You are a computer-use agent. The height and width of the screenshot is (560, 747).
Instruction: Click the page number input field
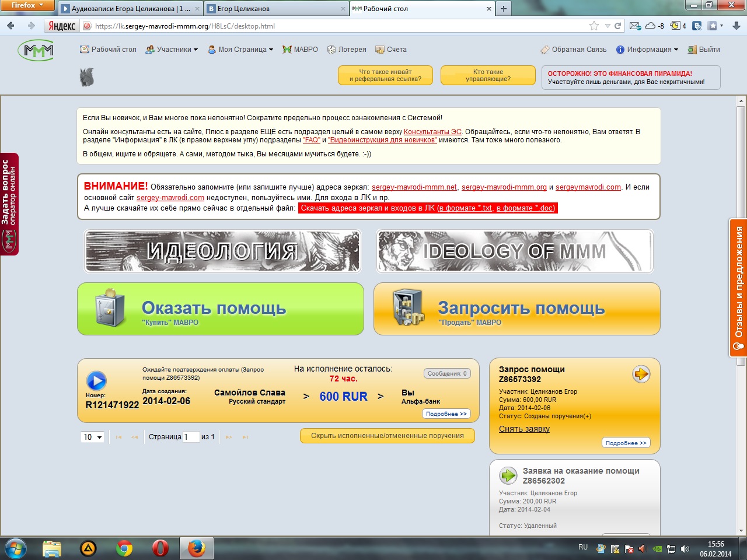click(x=191, y=437)
